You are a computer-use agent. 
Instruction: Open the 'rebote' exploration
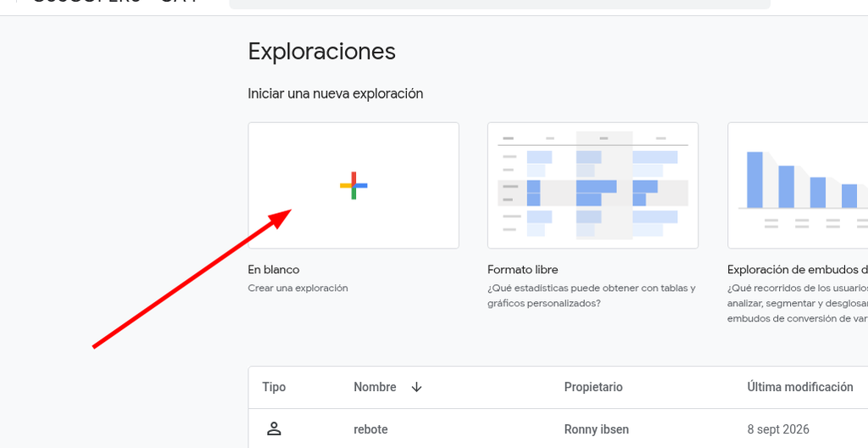pos(370,429)
